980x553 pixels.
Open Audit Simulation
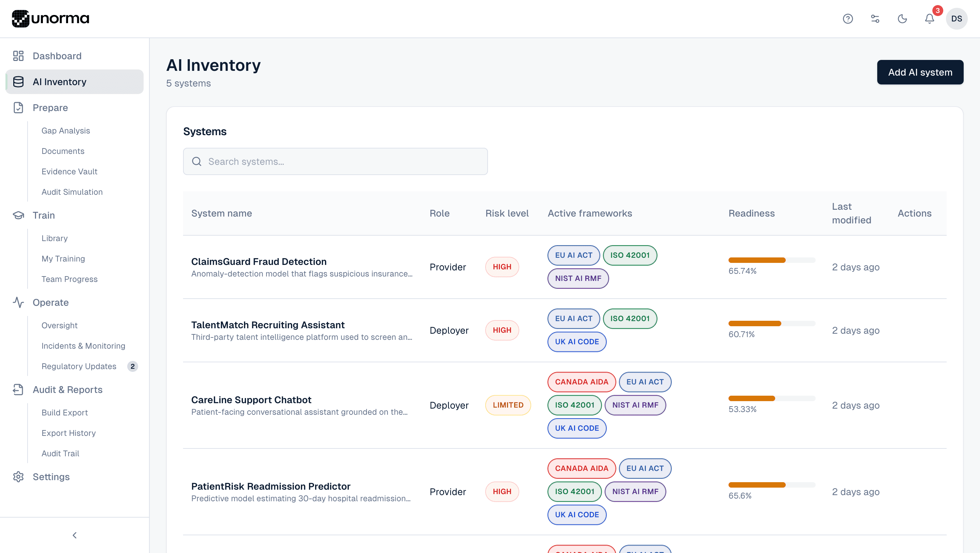72,192
